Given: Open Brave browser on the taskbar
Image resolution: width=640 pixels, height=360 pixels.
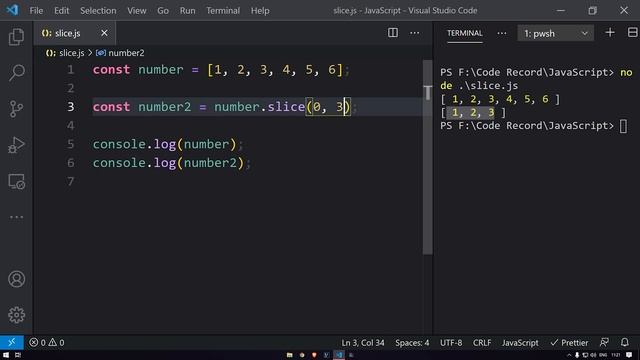Looking at the screenshot, I should click(314, 355).
